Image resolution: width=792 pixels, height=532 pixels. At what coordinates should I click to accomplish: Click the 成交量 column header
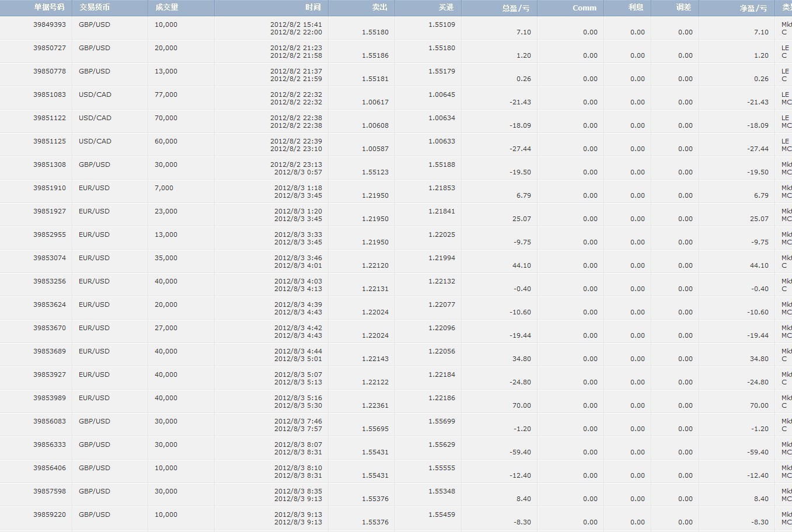click(x=181, y=8)
